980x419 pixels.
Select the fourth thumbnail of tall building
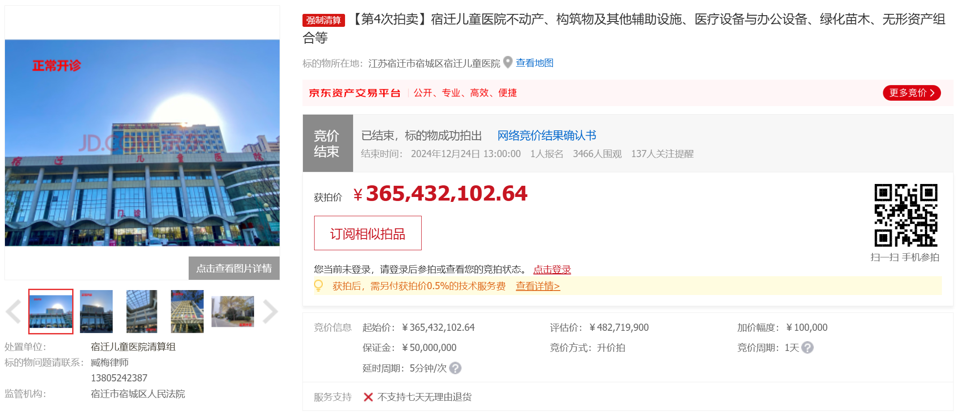(x=187, y=312)
